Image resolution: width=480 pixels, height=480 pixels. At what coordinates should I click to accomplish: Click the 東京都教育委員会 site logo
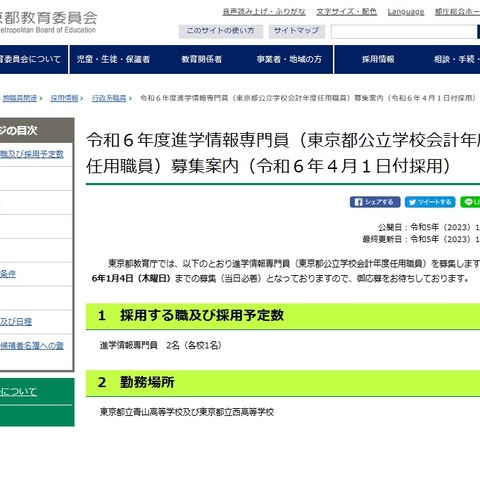point(48,22)
